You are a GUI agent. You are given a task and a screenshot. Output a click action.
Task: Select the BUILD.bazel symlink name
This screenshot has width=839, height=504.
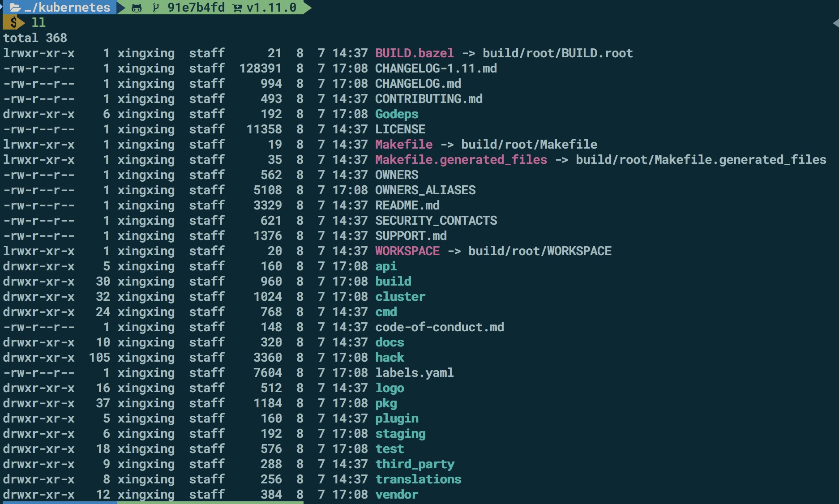point(415,53)
